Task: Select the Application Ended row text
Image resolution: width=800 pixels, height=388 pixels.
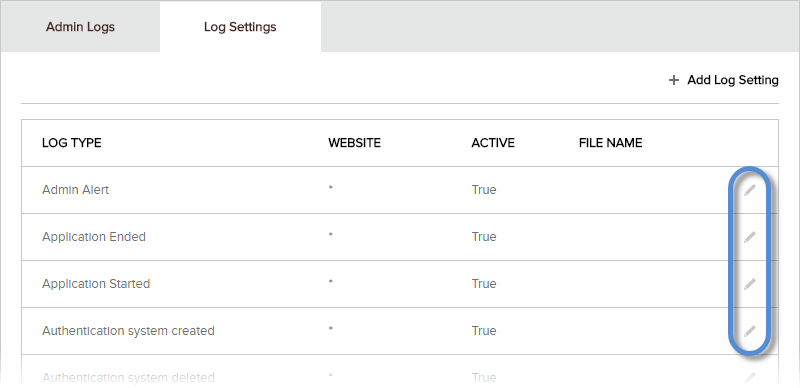Action: (94, 237)
